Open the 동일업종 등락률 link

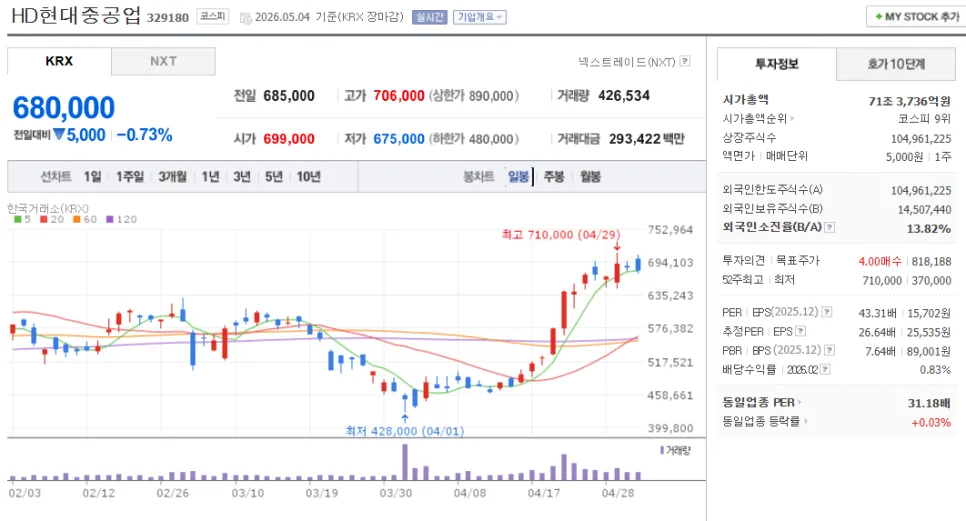(x=765, y=422)
